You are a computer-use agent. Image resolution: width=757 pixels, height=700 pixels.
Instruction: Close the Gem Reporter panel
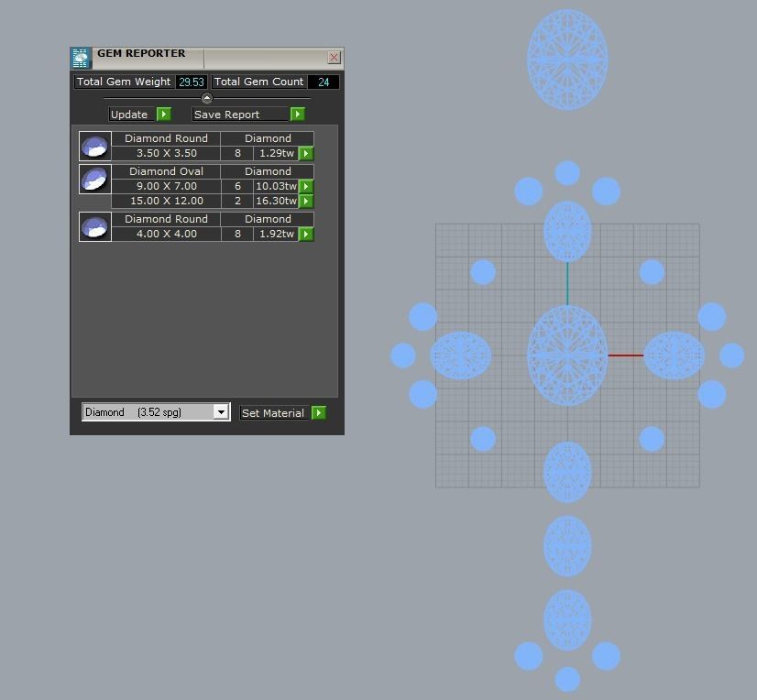(334, 58)
